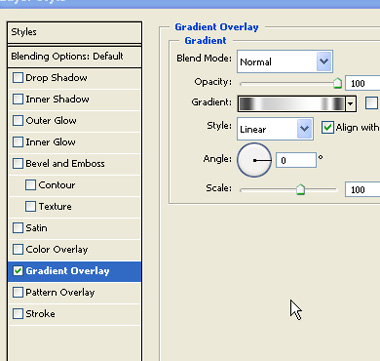Click the Opacity value field
Screen dimensions: 380x361
[x=363, y=83]
